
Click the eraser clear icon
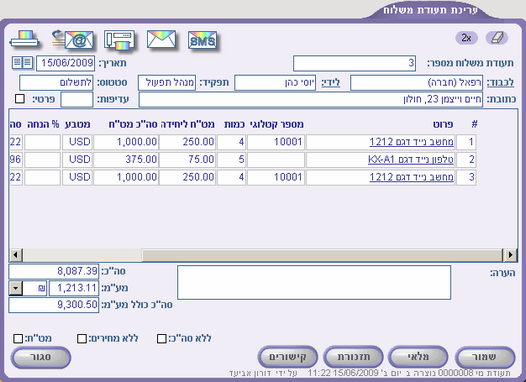(x=497, y=38)
